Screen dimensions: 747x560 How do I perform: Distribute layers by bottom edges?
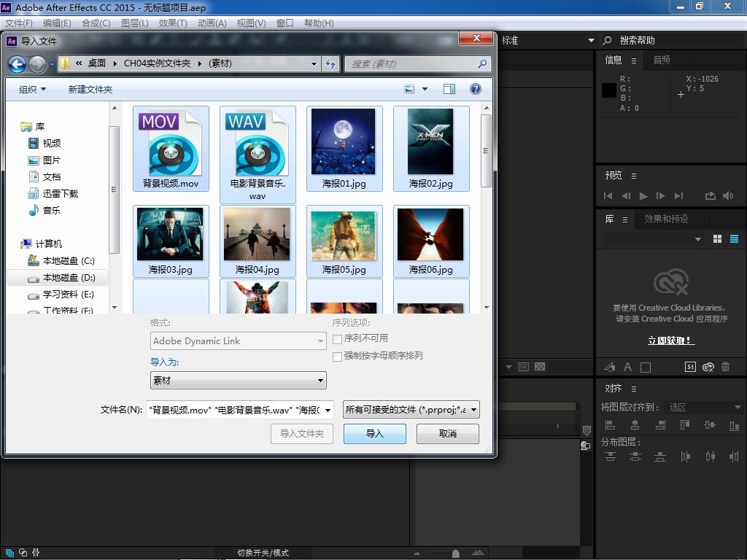coord(660,456)
